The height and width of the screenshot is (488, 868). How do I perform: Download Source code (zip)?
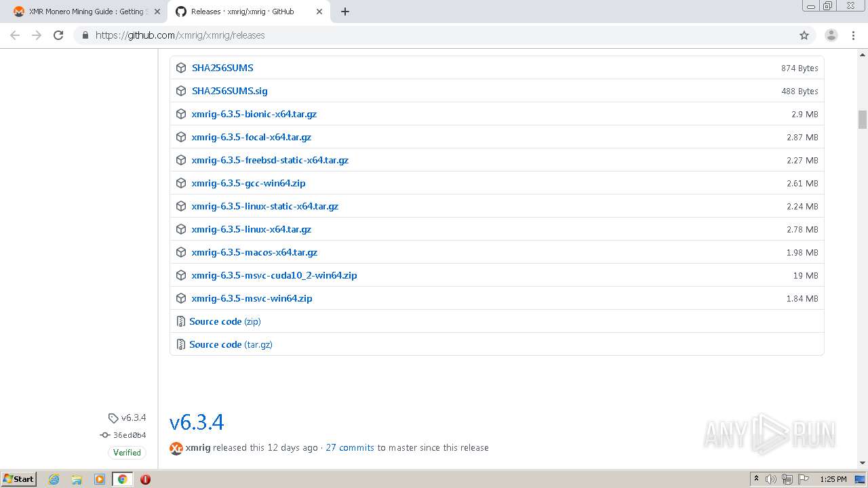coord(225,321)
